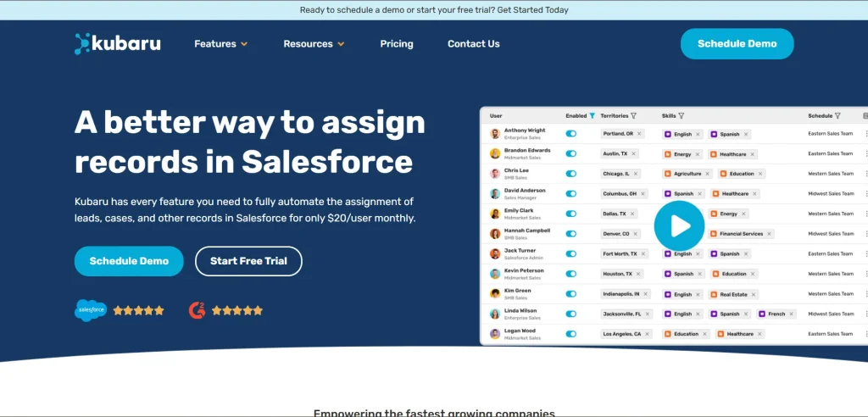Screen dimensions: 868x417
Task: Open the Contact Us page
Action: pos(473,44)
